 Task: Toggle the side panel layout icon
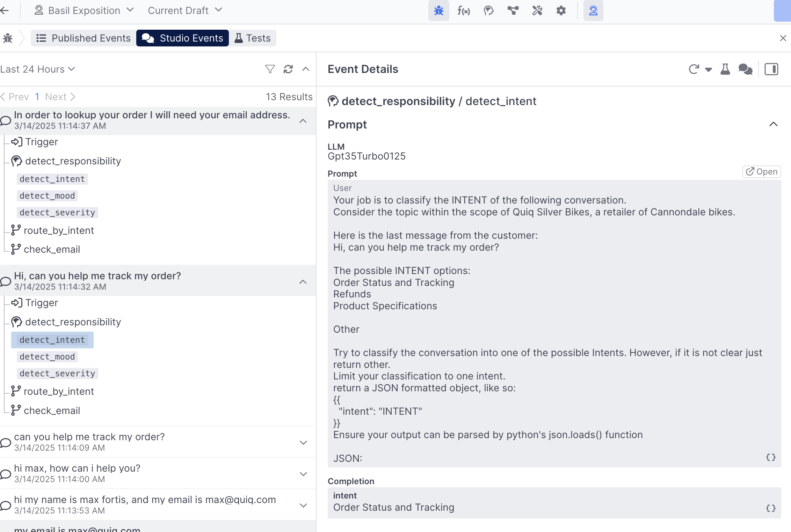[771, 69]
